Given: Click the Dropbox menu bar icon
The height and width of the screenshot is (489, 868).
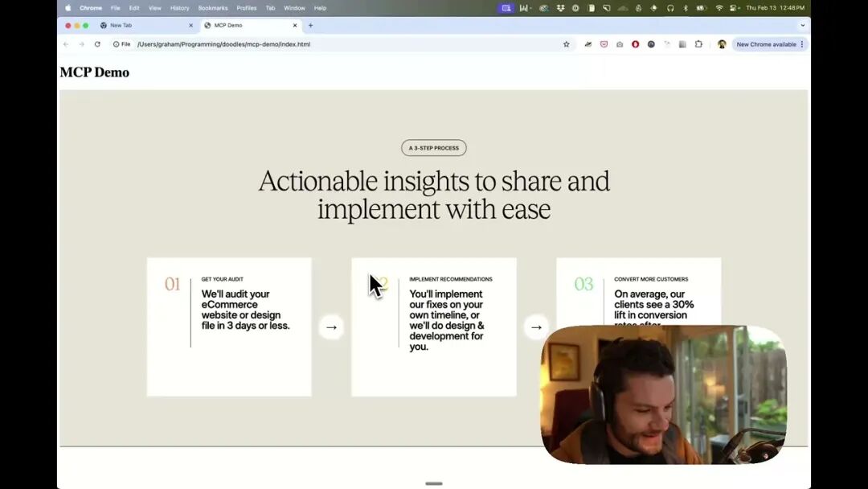Looking at the screenshot, I should point(560,8).
